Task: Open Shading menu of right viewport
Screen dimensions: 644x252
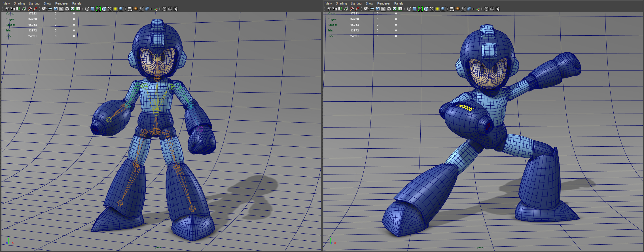Action: [341, 3]
